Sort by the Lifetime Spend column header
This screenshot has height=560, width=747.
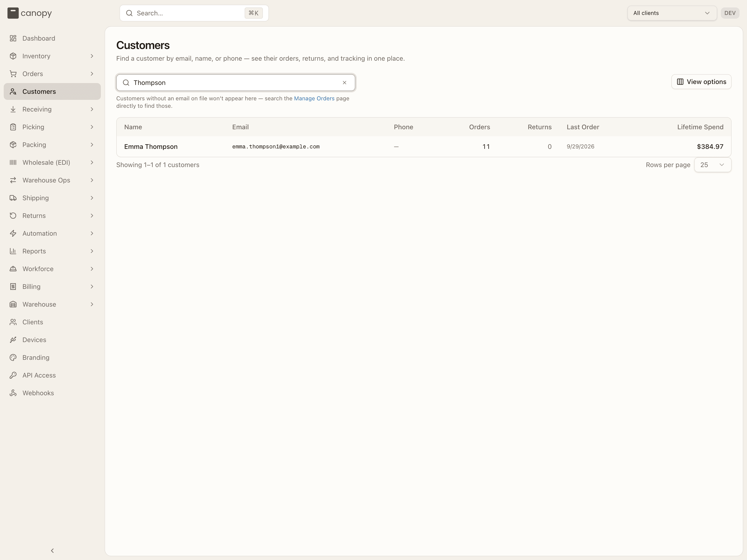click(x=700, y=127)
